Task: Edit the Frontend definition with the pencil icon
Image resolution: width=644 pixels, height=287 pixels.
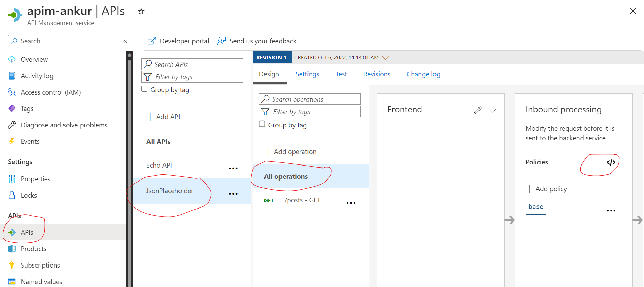Action: point(477,110)
